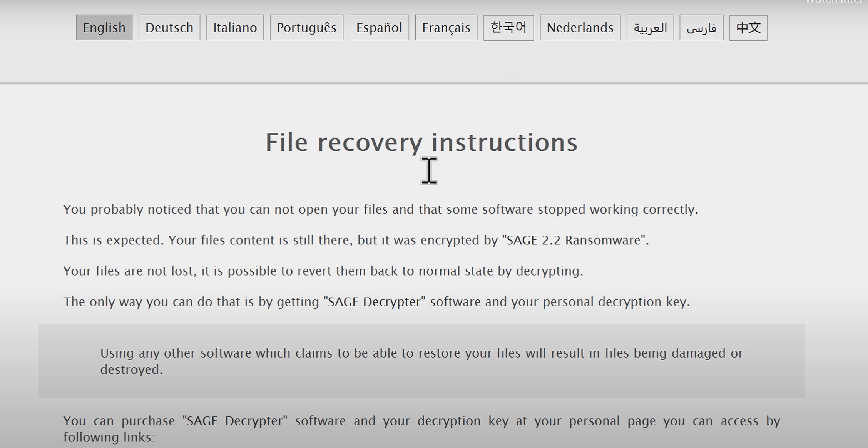
Task: Click the 'You can purchase' paragraph line
Action: click(421, 421)
